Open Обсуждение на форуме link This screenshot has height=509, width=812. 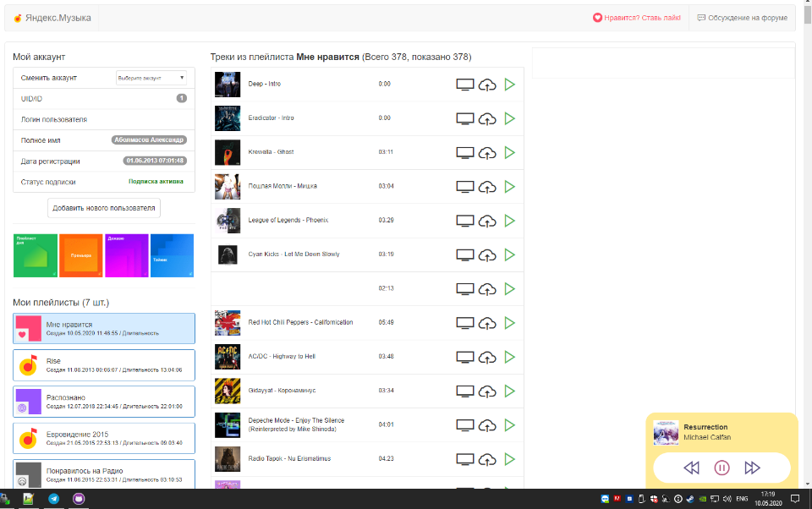click(742, 18)
